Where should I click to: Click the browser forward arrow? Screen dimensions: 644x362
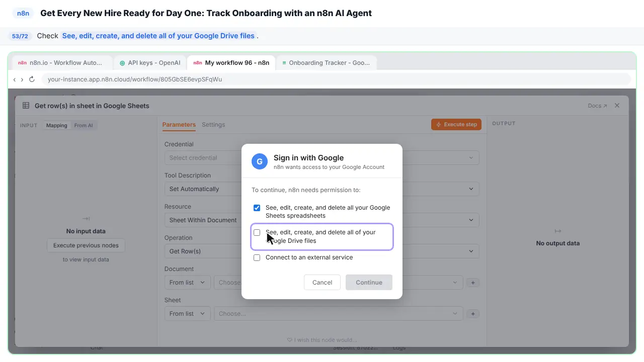pyautogui.click(x=22, y=79)
